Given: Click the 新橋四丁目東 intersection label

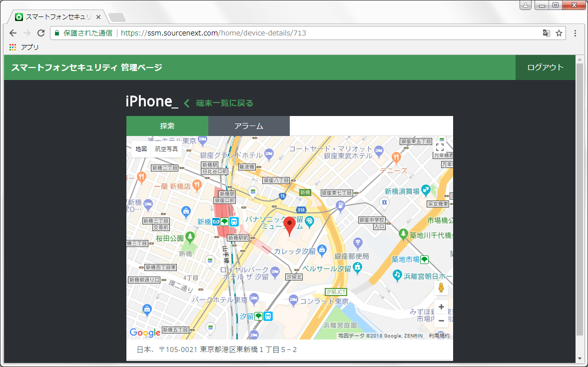Looking at the screenshot, I should [x=161, y=267].
